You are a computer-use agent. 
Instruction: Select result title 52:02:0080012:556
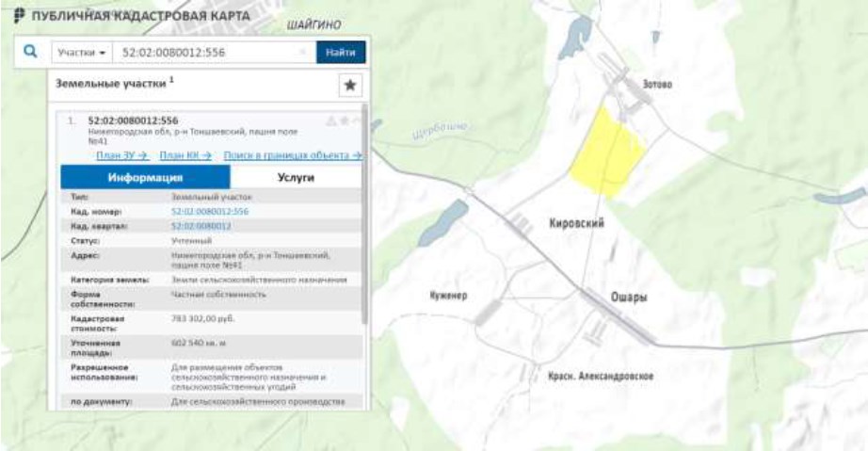point(133,121)
